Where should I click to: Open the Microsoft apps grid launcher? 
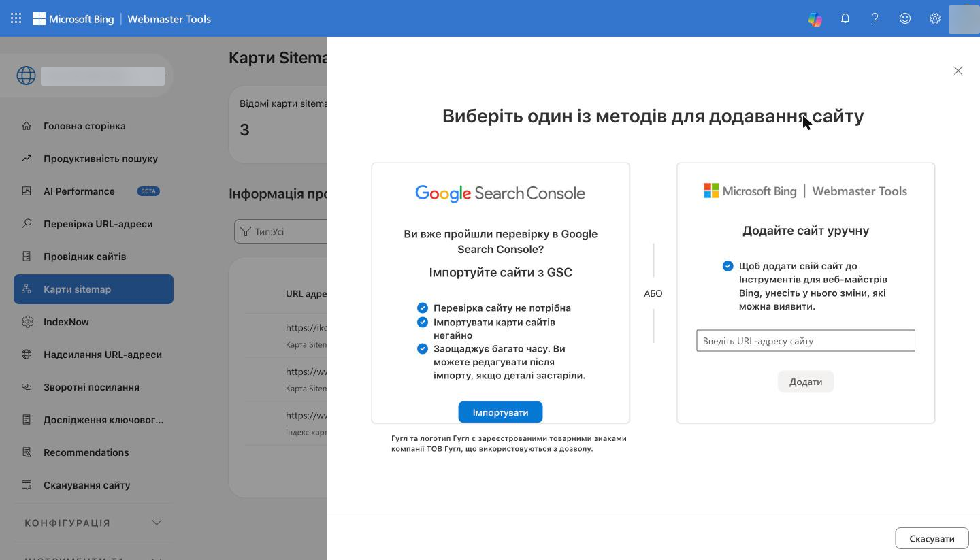pyautogui.click(x=16, y=18)
